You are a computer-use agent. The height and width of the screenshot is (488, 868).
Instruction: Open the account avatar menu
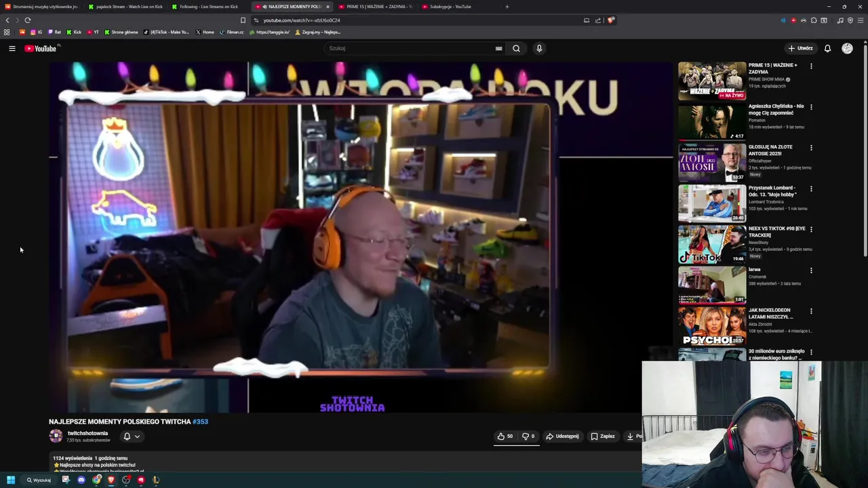[847, 48]
